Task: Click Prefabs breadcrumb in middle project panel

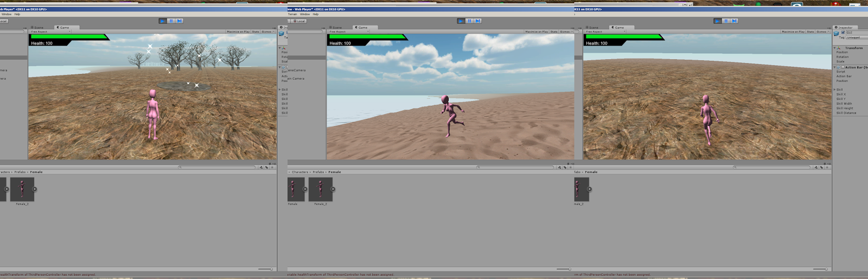Action: (x=318, y=172)
